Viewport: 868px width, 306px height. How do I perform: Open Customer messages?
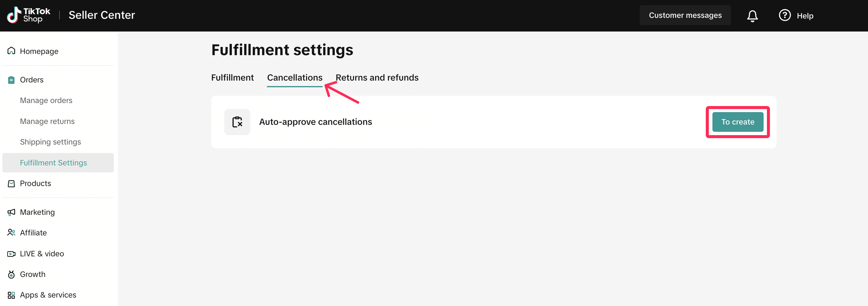pyautogui.click(x=685, y=15)
